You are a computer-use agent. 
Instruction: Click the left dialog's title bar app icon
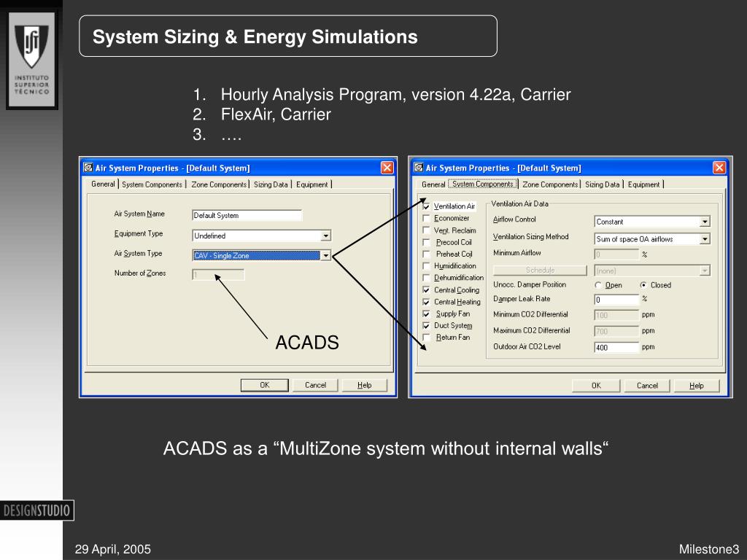(88, 167)
